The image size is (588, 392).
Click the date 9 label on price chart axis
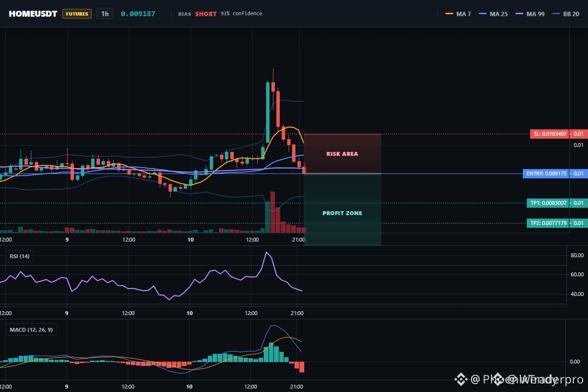tap(67, 240)
